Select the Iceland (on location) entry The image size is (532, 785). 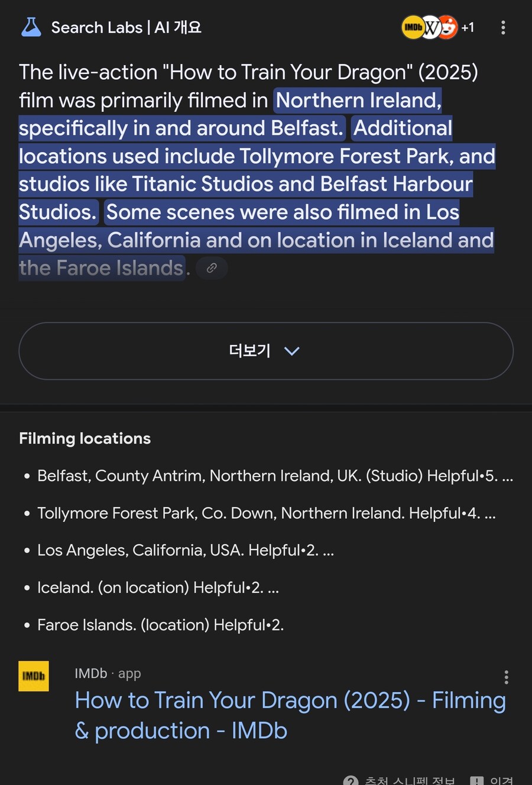(158, 588)
